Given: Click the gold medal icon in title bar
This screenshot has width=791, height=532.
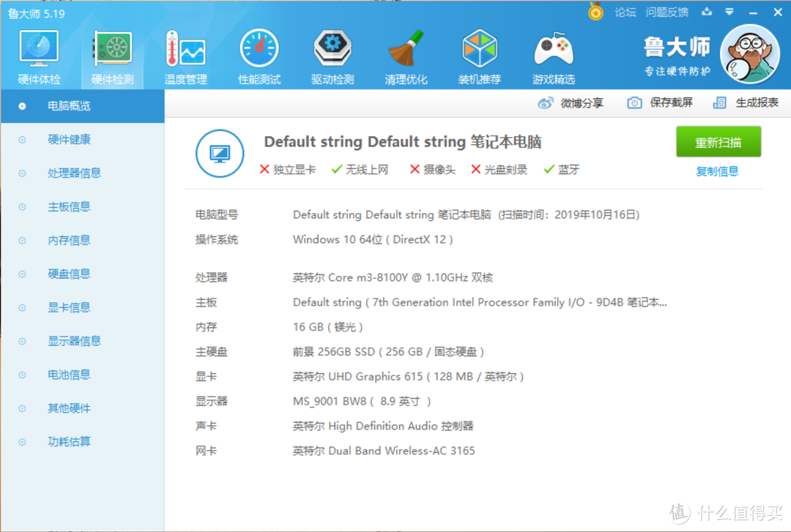Looking at the screenshot, I should 595,12.
